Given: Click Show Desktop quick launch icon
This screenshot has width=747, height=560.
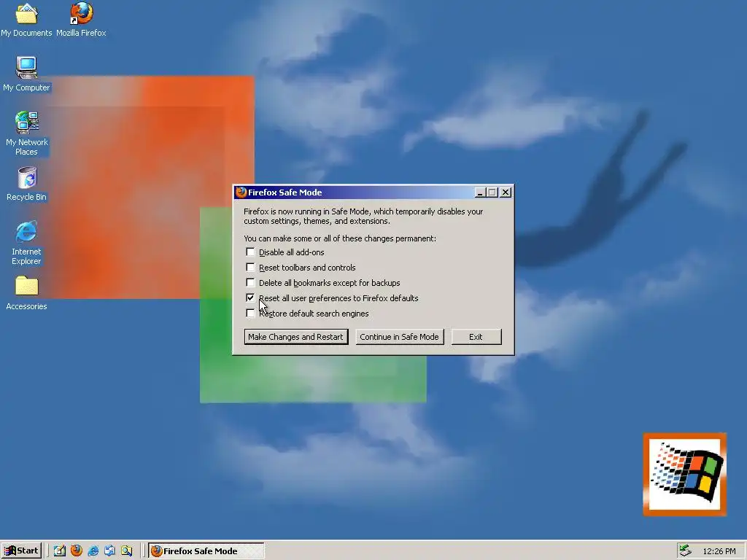Looking at the screenshot, I should pos(59,551).
